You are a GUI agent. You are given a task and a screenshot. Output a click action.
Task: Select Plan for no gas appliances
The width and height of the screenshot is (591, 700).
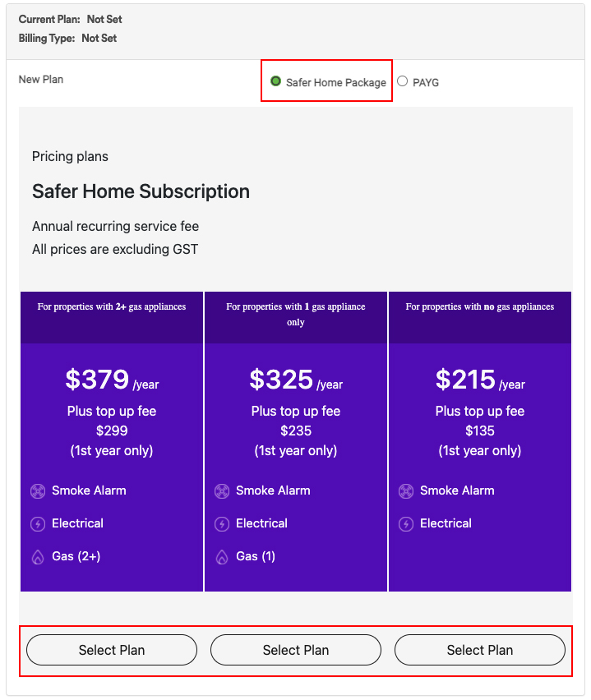click(480, 650)
